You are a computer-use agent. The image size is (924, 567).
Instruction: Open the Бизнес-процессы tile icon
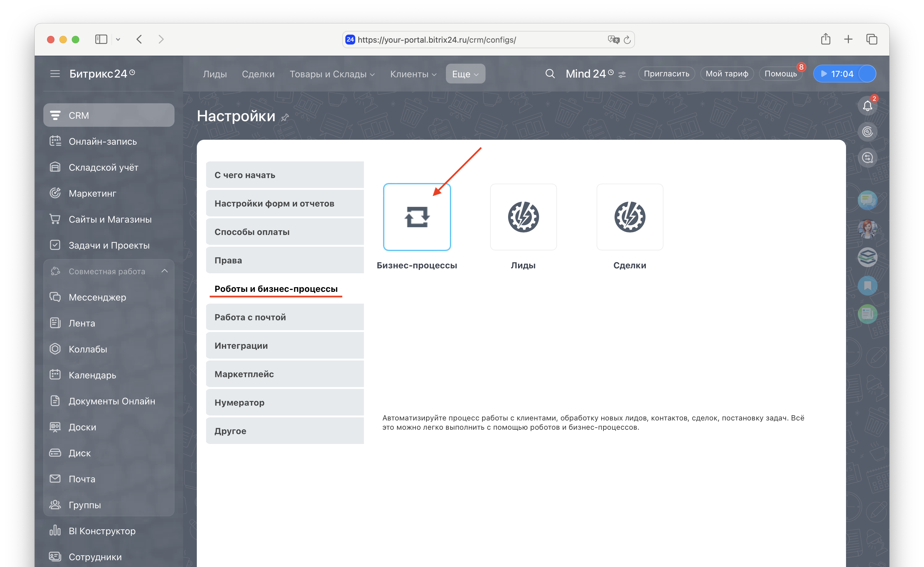tap(417, 217)
